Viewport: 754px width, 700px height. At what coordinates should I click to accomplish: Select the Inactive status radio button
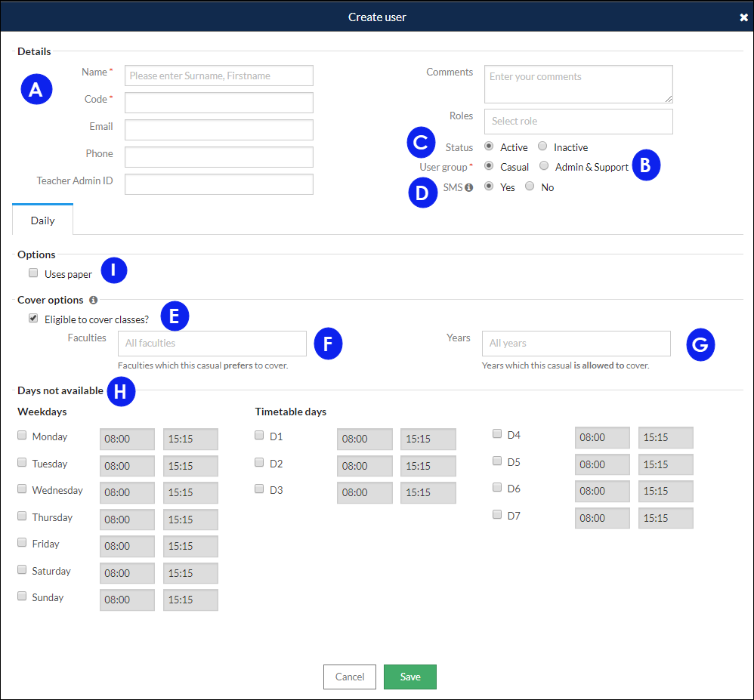[542, 146]
